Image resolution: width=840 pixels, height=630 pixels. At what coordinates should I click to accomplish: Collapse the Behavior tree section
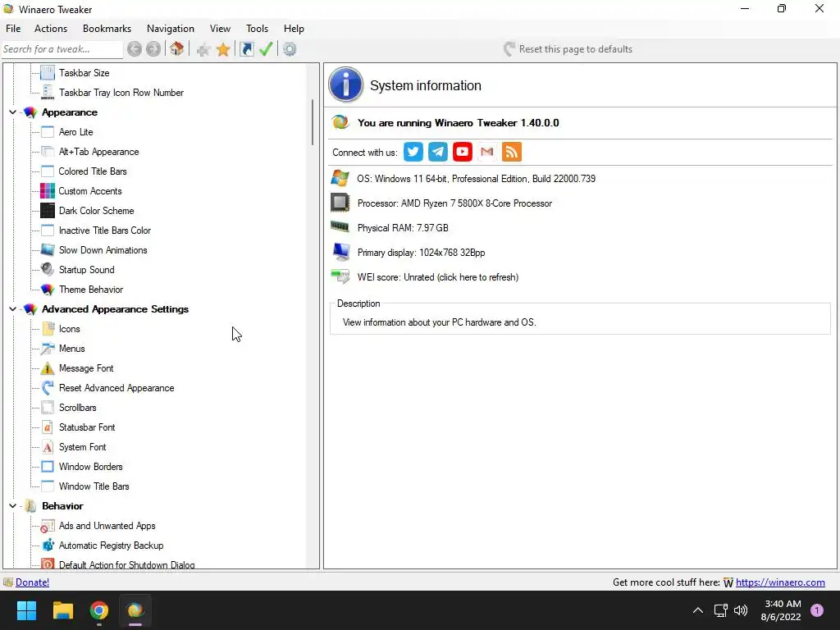point(13,505)
